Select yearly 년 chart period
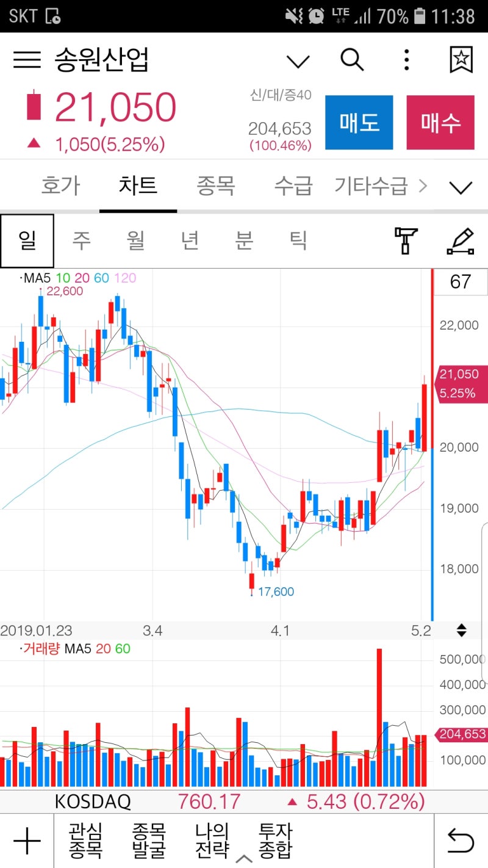 coord(190,241)
